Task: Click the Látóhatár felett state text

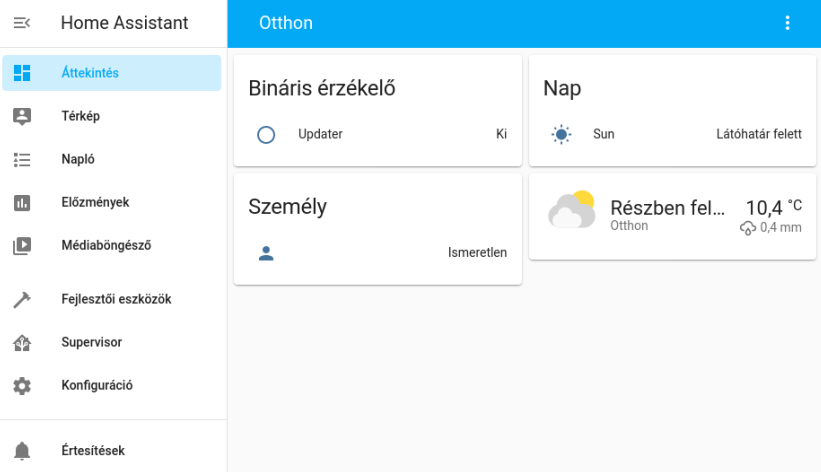Action: click(759, 134)
